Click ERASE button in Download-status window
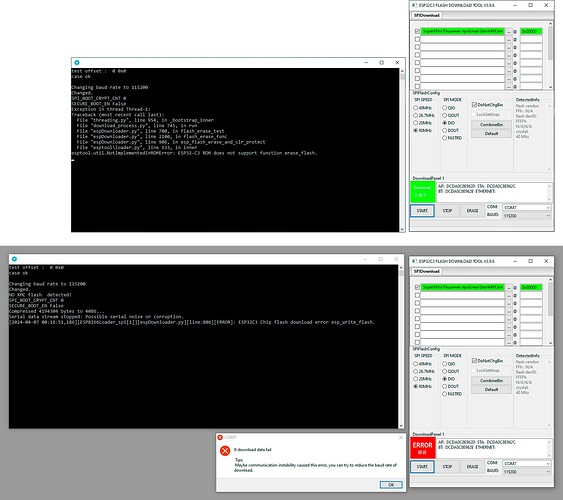This screenshot has height=500, width=563. [472, 211]
